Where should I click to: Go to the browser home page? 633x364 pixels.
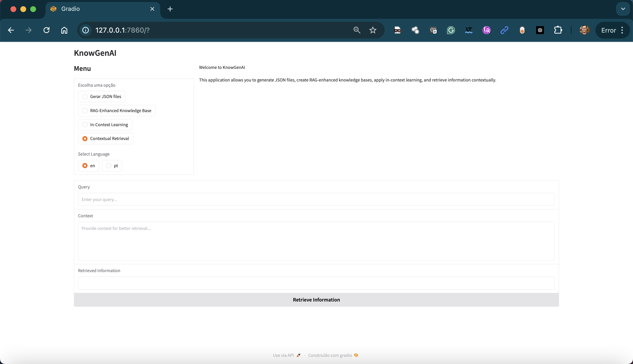tap(64, 30)
